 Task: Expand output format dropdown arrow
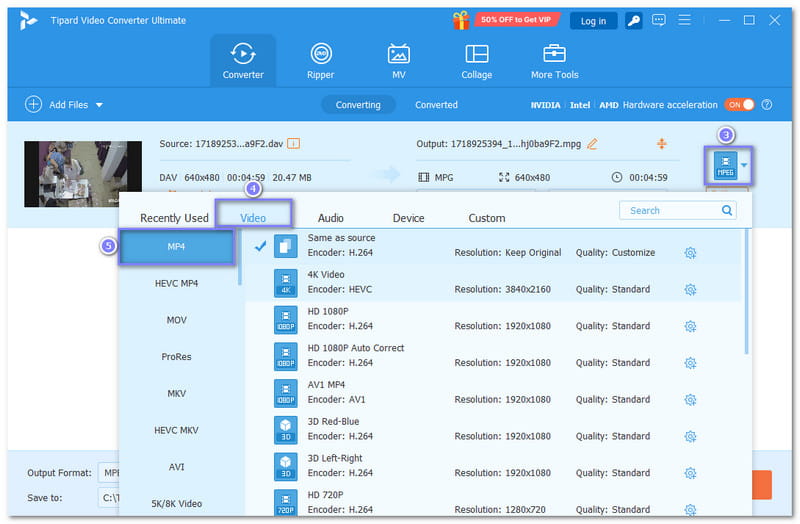coord(744,165)
